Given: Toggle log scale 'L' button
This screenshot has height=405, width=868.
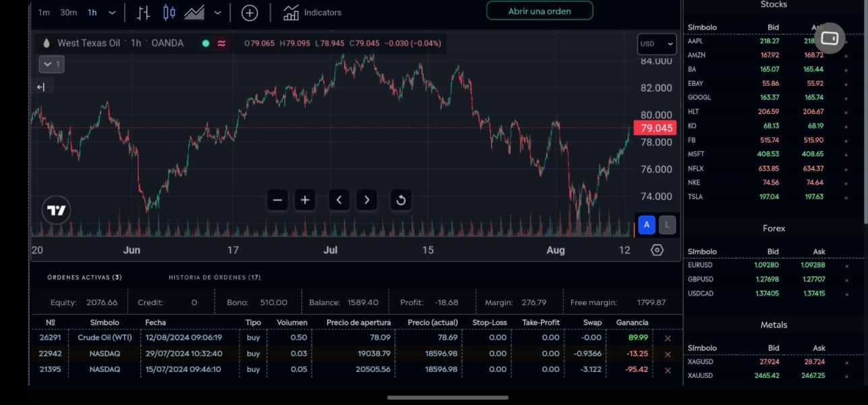Looking at the screenshot, I should 667,225.
